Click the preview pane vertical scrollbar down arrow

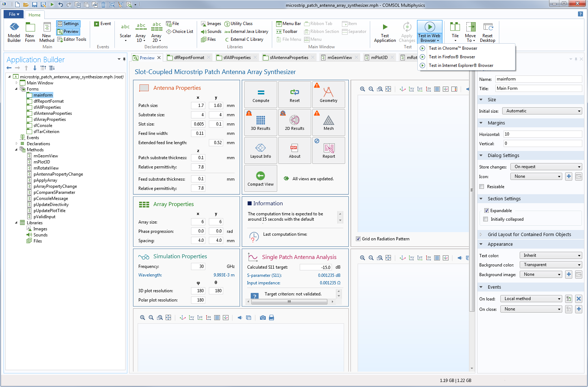pyautogui.click(x=472, y=368)
